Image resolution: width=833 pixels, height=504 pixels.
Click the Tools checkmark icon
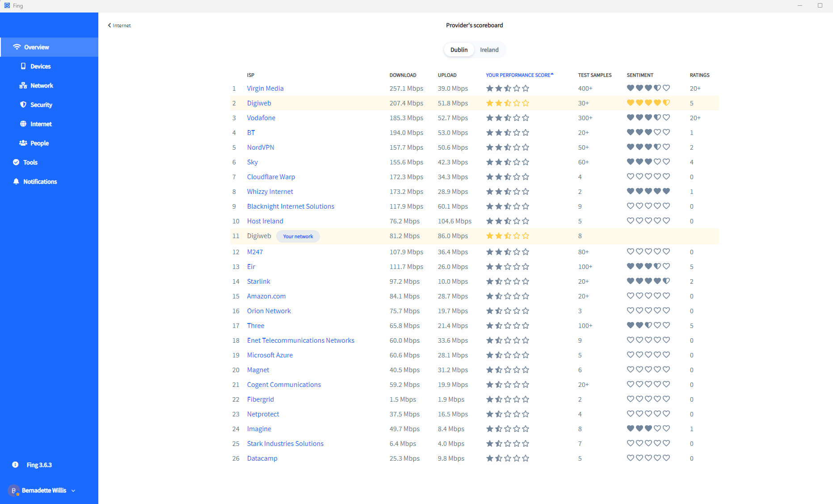[16, 162]
